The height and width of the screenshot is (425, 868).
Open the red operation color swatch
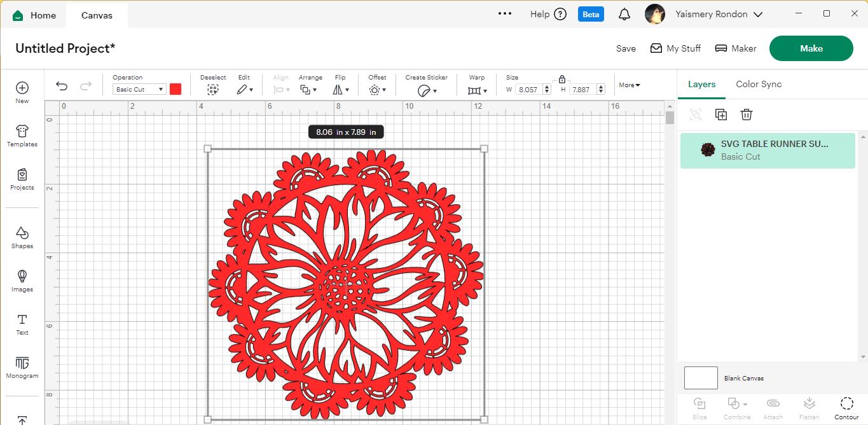coord(176,89)
